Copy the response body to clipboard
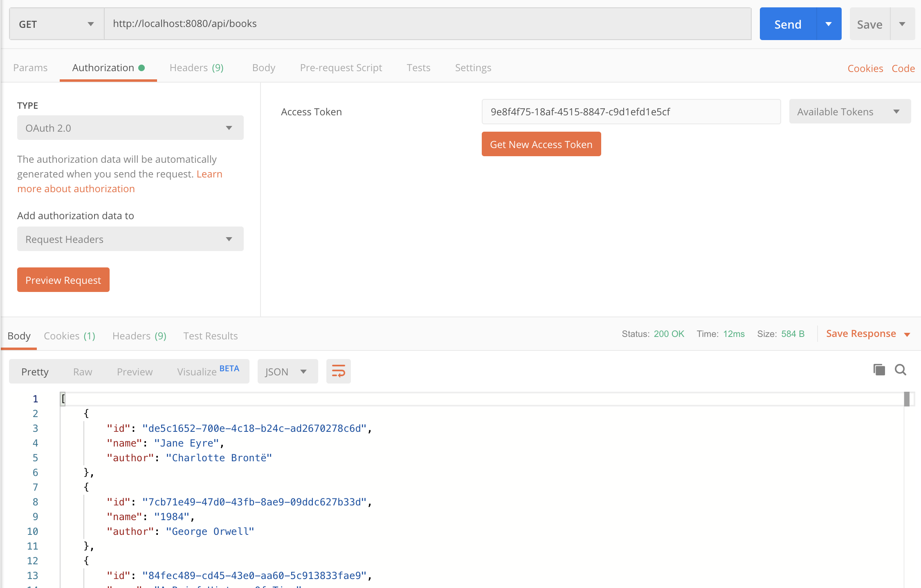This screenshot has height=588, width=921. [x=879, y=370]
